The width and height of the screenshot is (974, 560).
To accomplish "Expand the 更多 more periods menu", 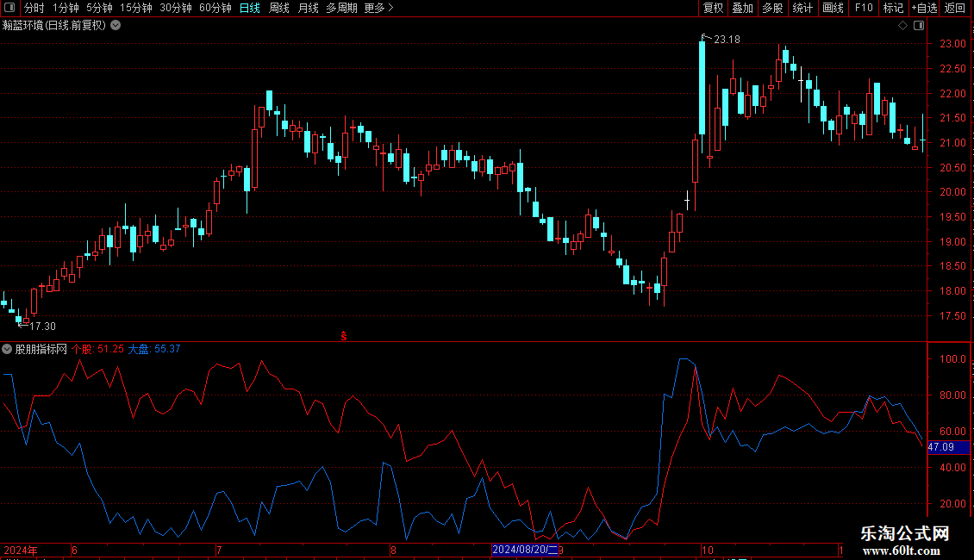I will click(379, 8).
